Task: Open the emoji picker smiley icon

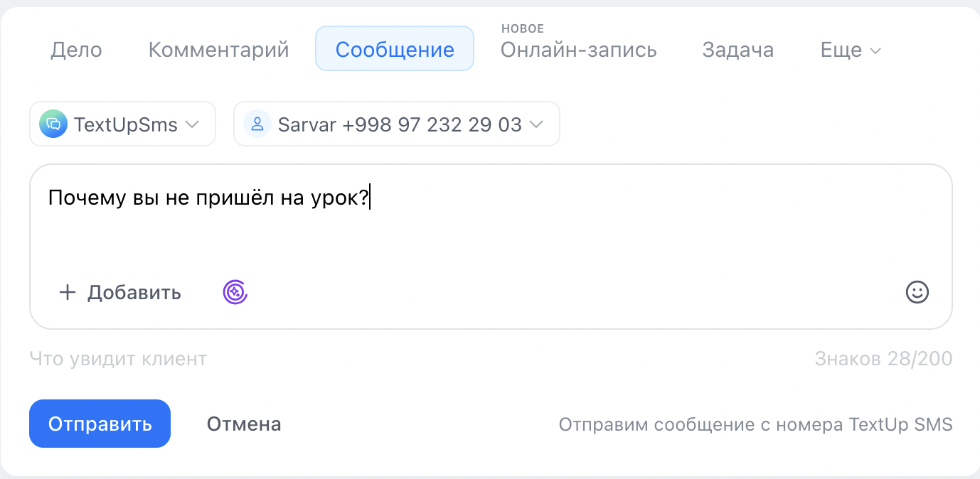Action: point(917,291)
